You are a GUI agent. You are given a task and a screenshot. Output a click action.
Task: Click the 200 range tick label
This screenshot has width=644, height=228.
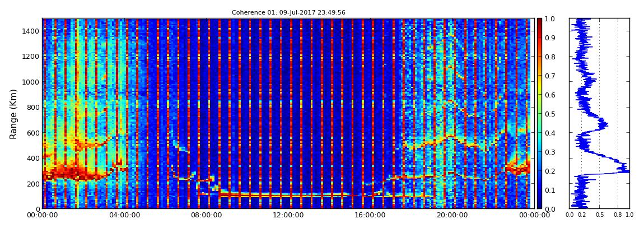coord(33,184)
